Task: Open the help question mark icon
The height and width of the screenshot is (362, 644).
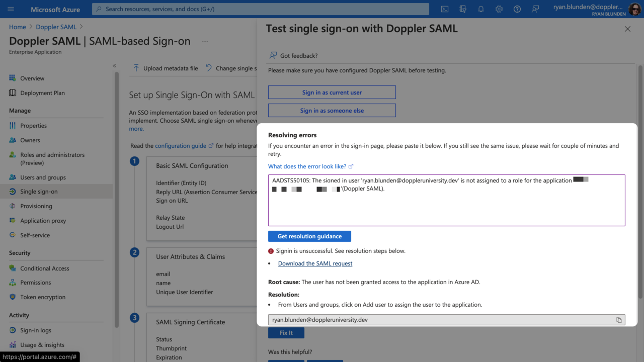Action: tap(517, 9)
